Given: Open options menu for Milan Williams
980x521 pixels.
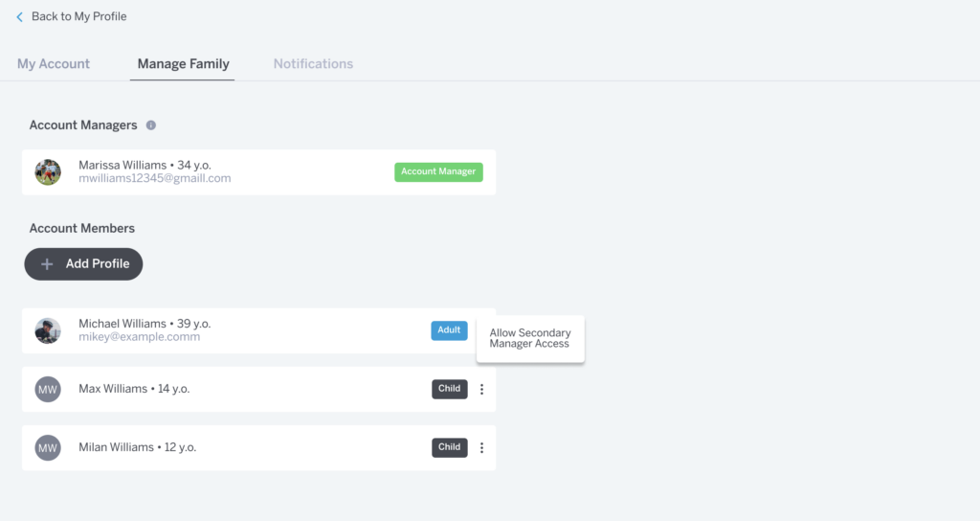Looking at the screenshot, I should point(481,447).
